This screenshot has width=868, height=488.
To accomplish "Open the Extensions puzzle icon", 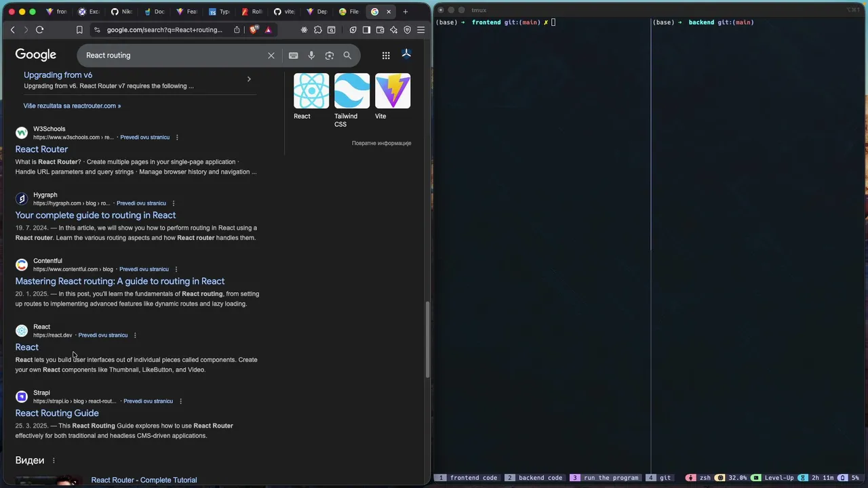I will click(x=317, y=30).
